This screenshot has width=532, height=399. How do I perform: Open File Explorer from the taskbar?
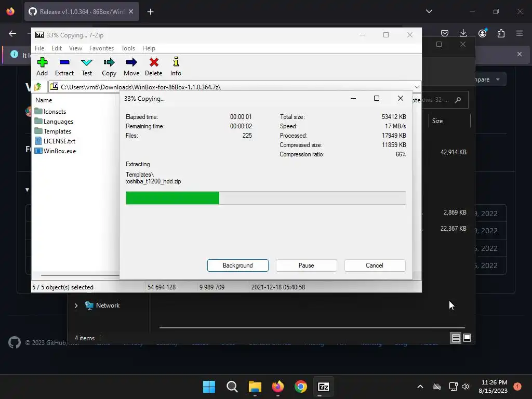point(255,387)
